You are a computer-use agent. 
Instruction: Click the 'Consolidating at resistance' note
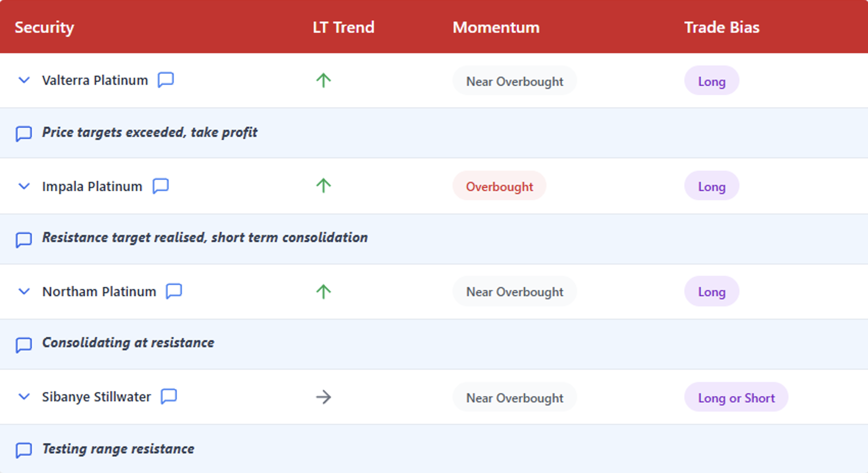pos(128,343)
